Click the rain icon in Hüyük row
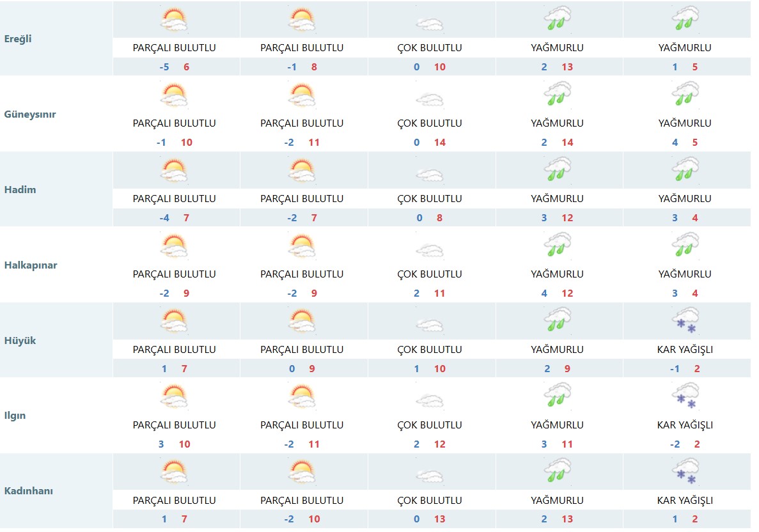 coord(557,320)
